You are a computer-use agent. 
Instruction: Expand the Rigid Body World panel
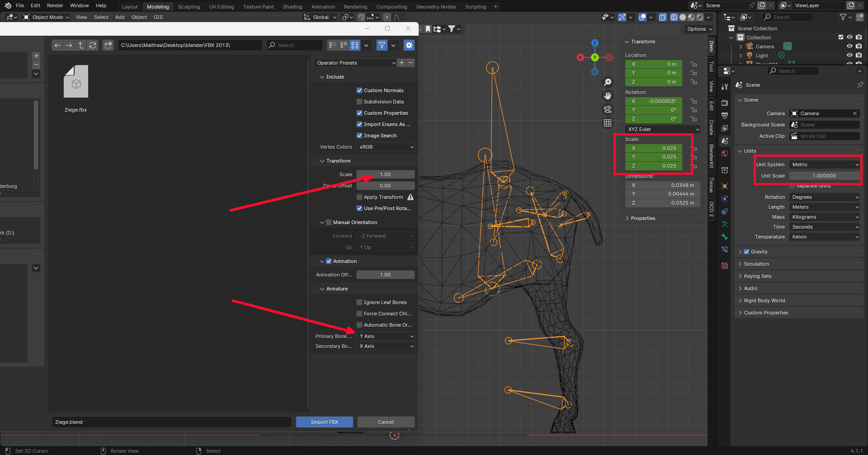[764, 300]
